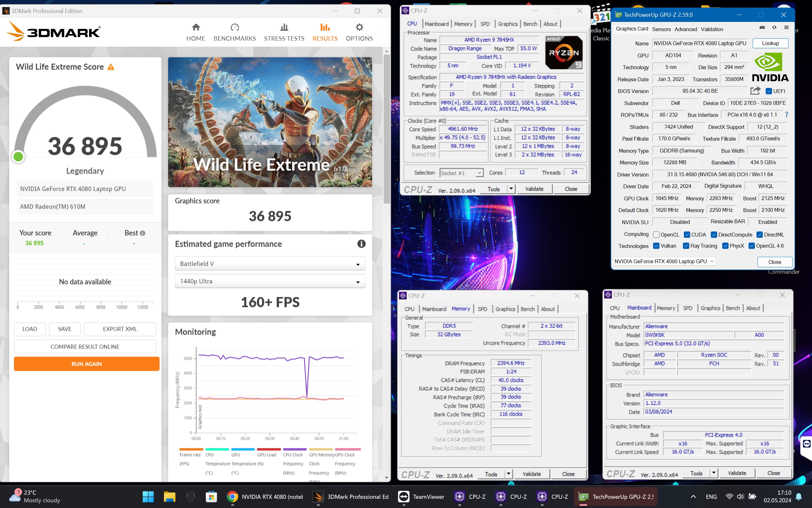Open Windows Start menu

coord(148,497)
